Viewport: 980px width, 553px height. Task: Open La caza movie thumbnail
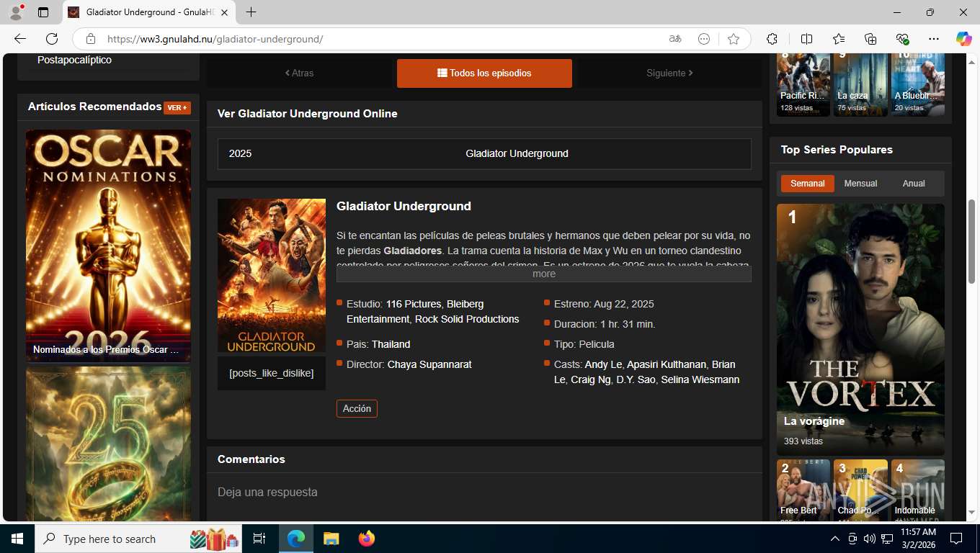tap(860, 84)
